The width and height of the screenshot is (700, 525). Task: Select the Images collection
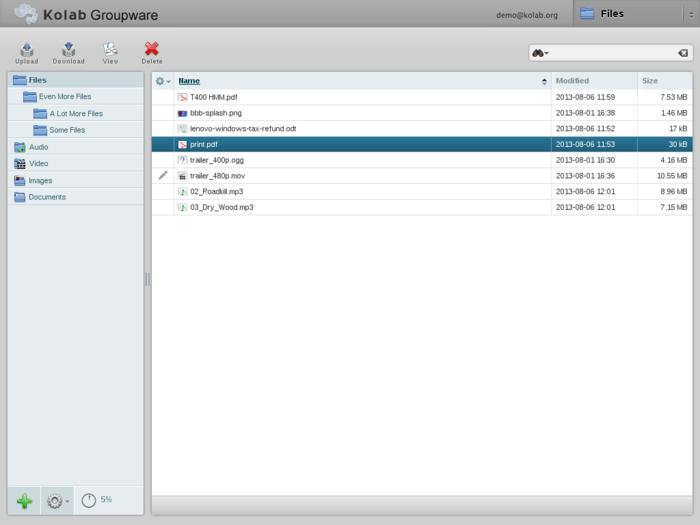(x=40, y=181)
